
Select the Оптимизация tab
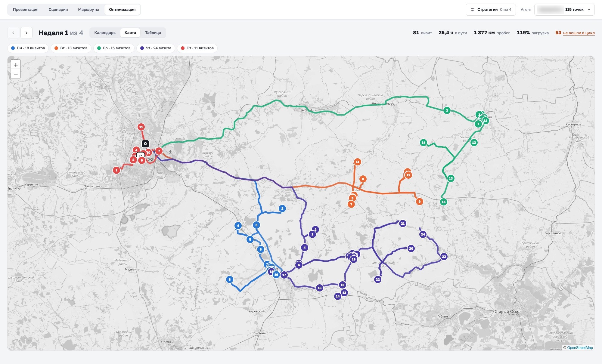122,10
